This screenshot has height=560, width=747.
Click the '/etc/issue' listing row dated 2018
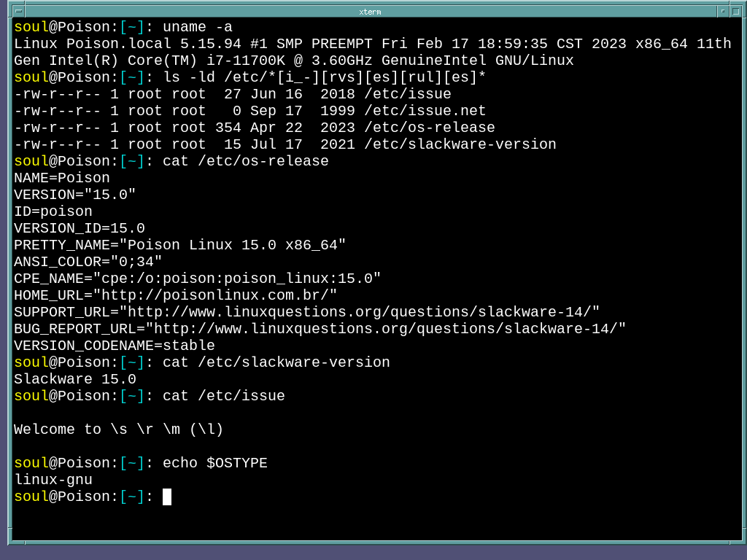pyautogui.click(x=233, y=94)
